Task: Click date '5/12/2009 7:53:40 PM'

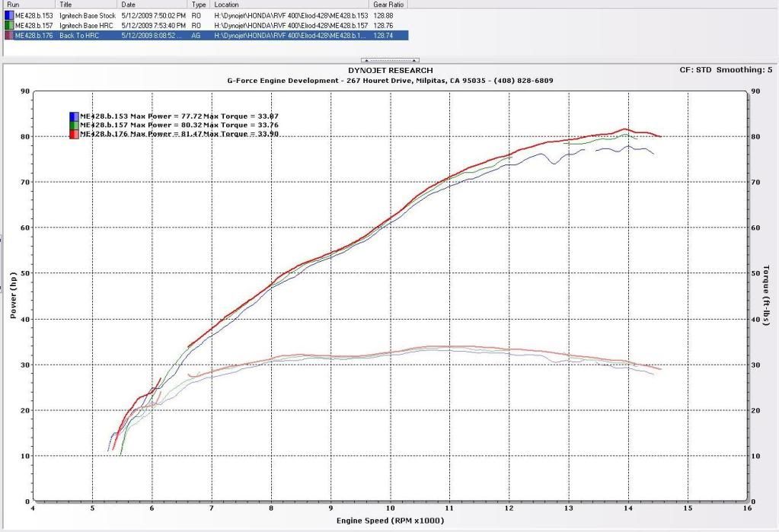Action: click(154, 25)
